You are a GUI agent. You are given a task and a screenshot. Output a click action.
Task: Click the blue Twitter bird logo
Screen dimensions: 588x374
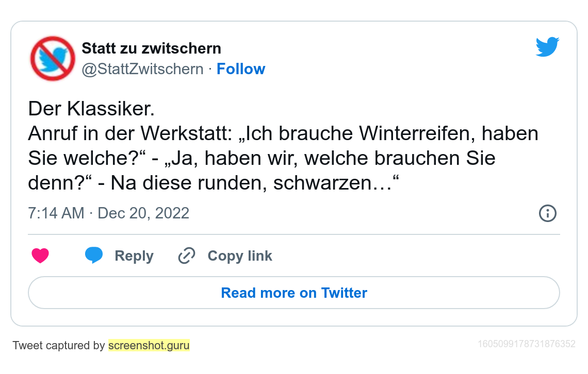[547, 47]
